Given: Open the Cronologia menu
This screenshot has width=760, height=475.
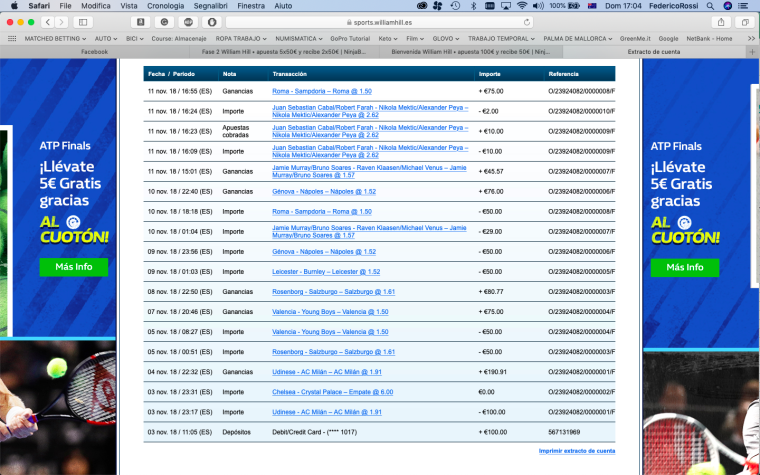Looking at the screenshot, I should point(165,6).
